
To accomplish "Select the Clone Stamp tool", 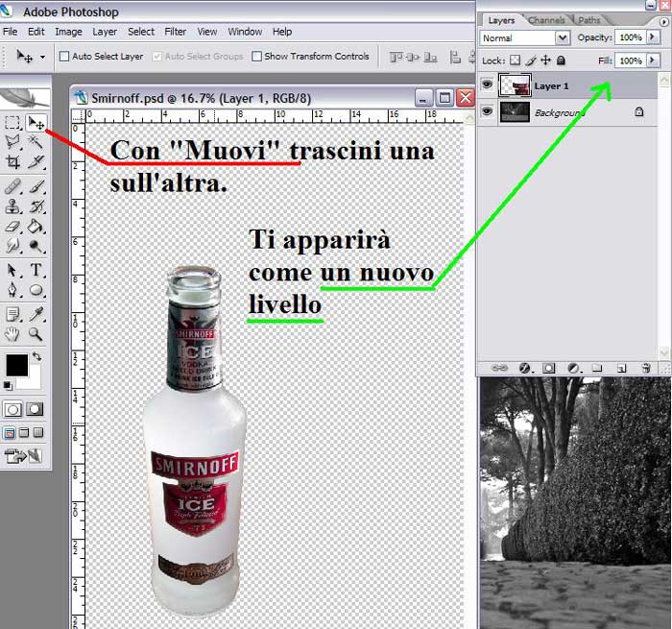I will (12, 206).
